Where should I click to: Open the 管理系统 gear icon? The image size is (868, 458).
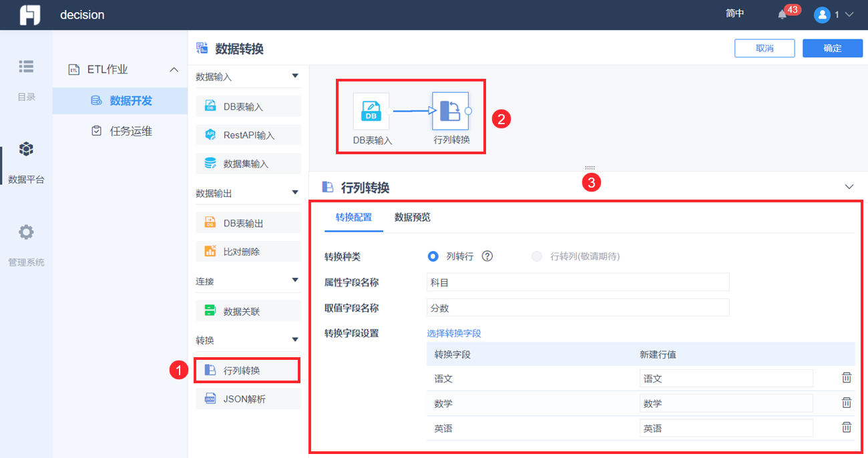[x=26, y=232]
